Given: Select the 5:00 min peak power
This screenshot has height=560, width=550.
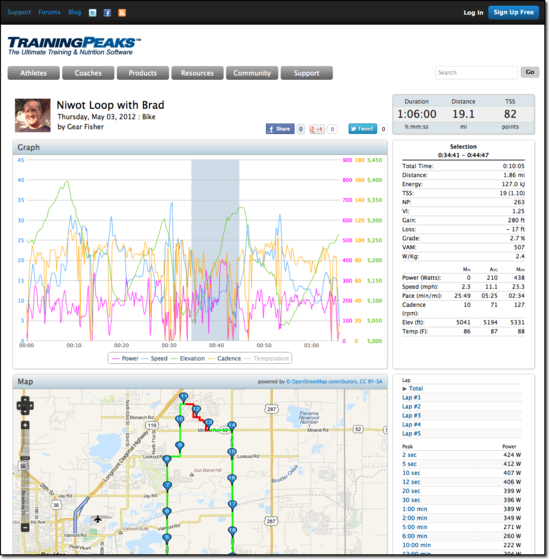Looking at the screenshot, I should coord(415,527).
